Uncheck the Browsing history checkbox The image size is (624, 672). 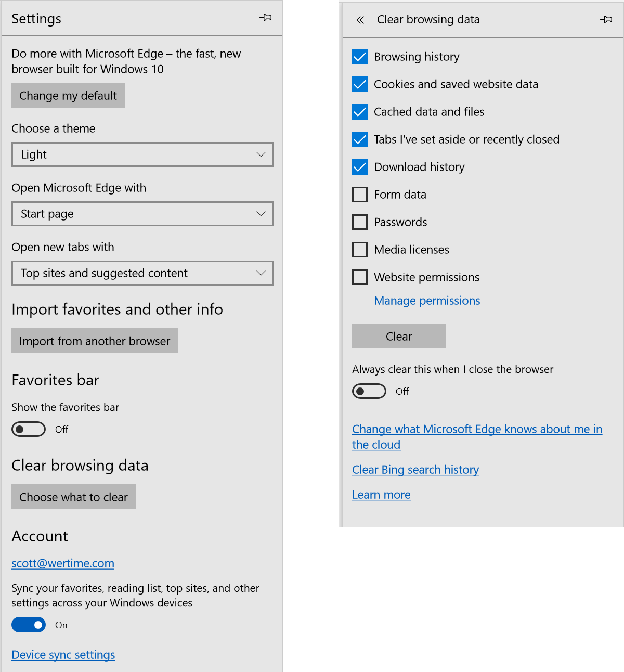pyautogui.click(x=360, y=57)
